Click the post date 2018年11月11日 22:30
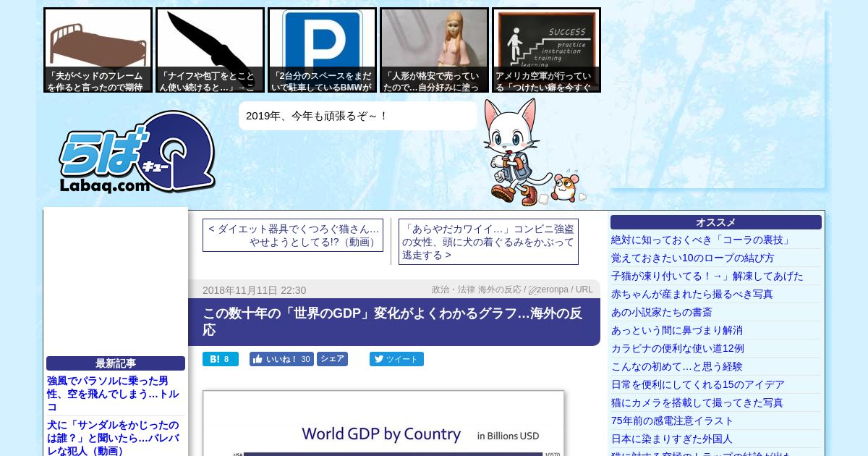This screenshot has height=456, width=868. tap(254, 290)
